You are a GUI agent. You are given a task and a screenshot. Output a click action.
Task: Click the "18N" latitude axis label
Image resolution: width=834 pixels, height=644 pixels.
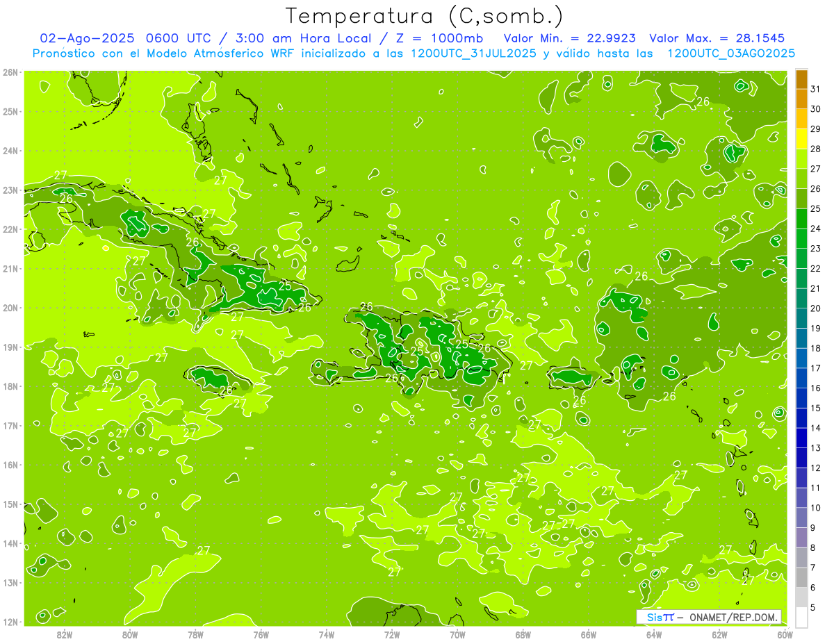[10, 386]
